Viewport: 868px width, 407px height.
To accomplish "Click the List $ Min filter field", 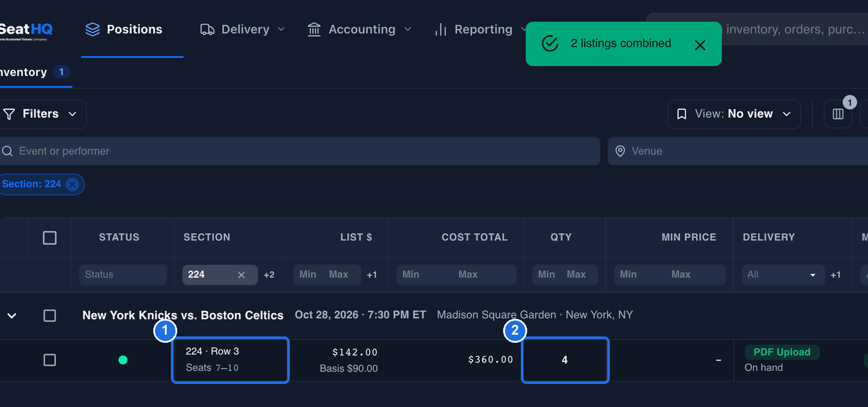I will click(x=308, y=275).
